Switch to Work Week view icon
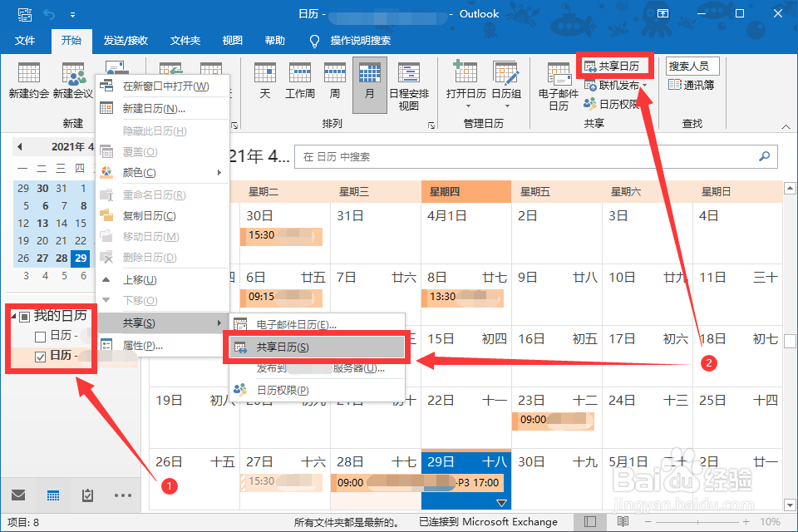This screenshot has width=798, height=532. coord(300,73)
